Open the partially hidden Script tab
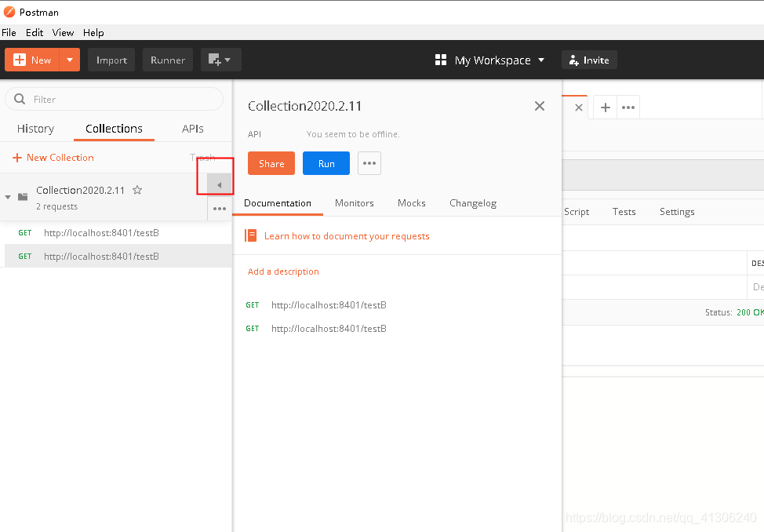764x532 pixels. (x=577, y=212)
